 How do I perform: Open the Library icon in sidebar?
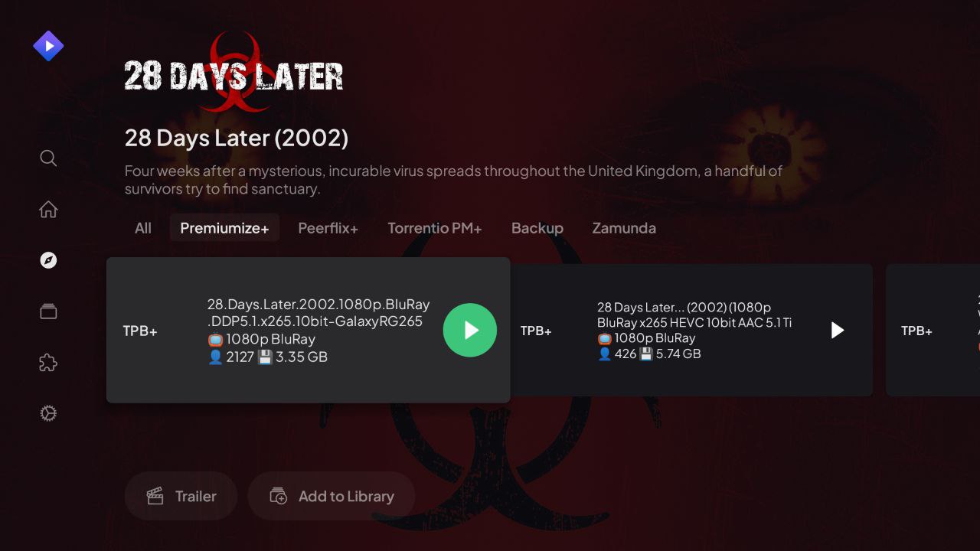point(48,311)
